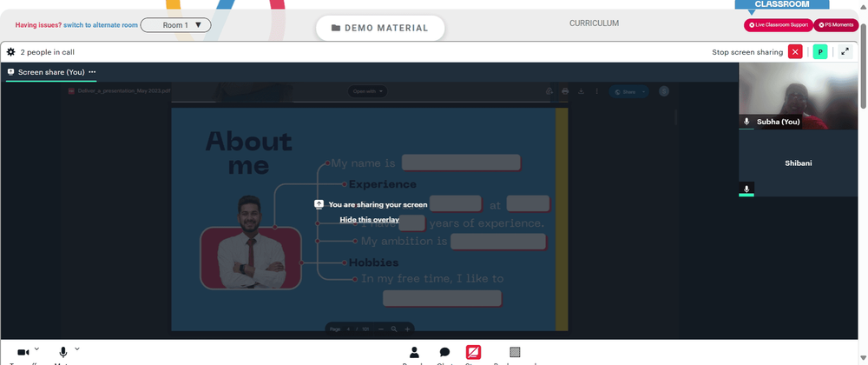Image resolution: width=868 pixels, height=365 pixels.
Task: Click Shibani participant tile
Action: pyautogui.click(x=798, y=163)
